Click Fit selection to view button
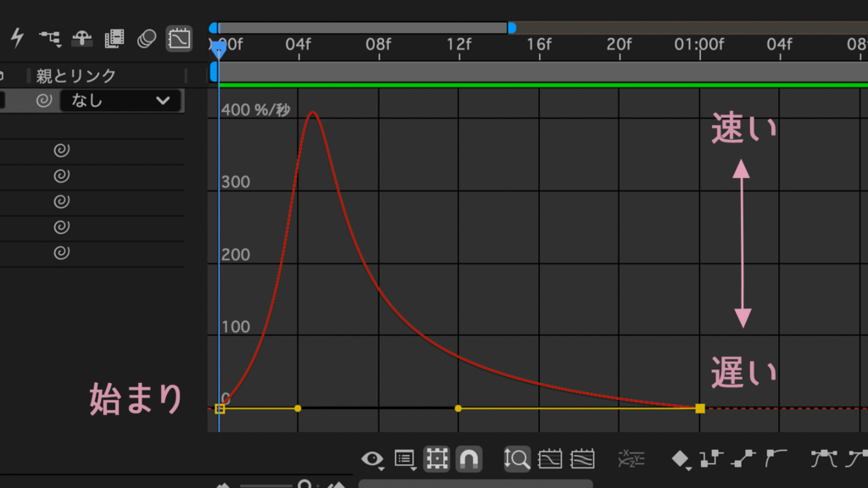Screen dimensions: 868x488 tap(549, 458)
